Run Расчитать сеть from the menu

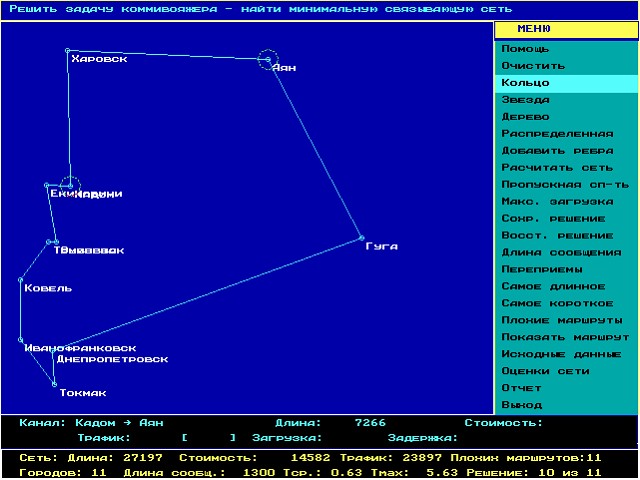(x=557, y=168)
